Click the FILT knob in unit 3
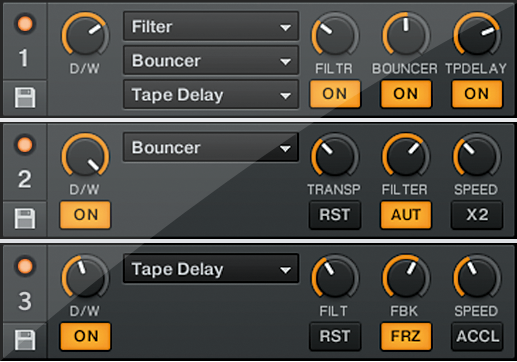Image resolution: width=517 pixels, height=362 pixels. click(335, 277)
